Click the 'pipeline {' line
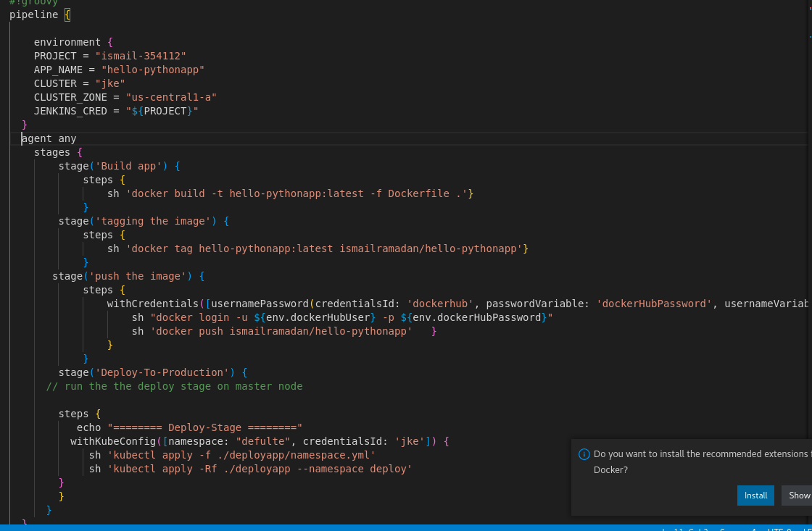812x531 pixels. [39, 15]
